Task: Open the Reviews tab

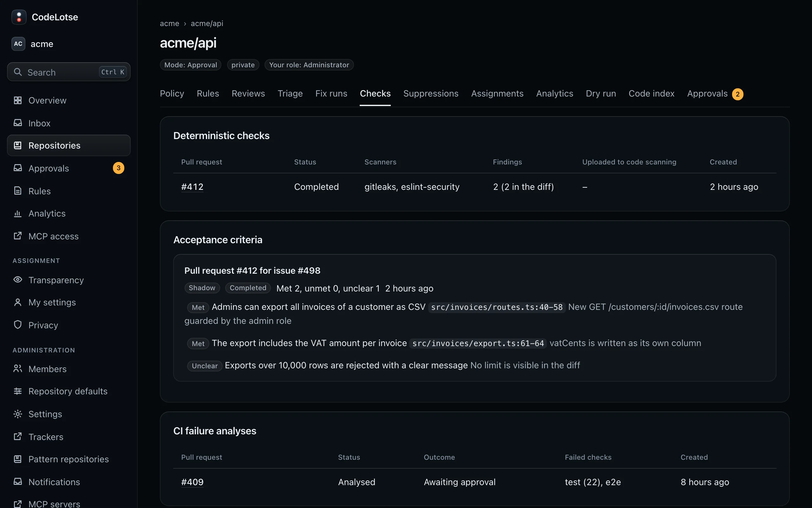Action: pyautogui.click(x=248, y=94)
